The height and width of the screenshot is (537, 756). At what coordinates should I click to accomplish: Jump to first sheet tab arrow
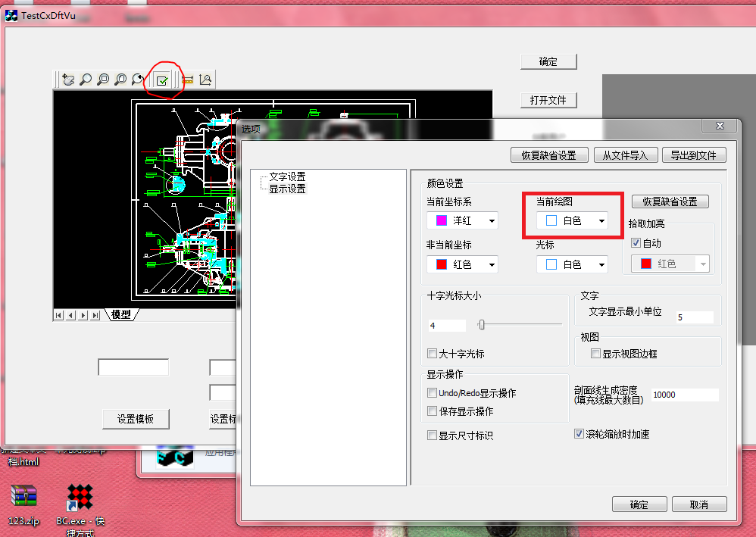tap(59, 315)
